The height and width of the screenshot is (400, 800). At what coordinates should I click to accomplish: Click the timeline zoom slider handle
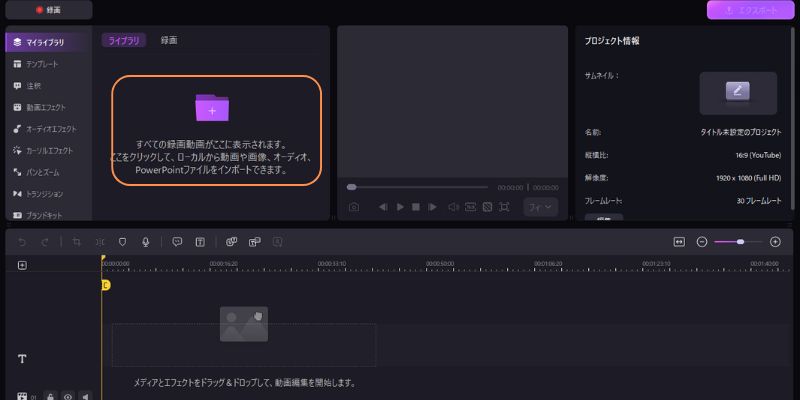pos(740,241)
